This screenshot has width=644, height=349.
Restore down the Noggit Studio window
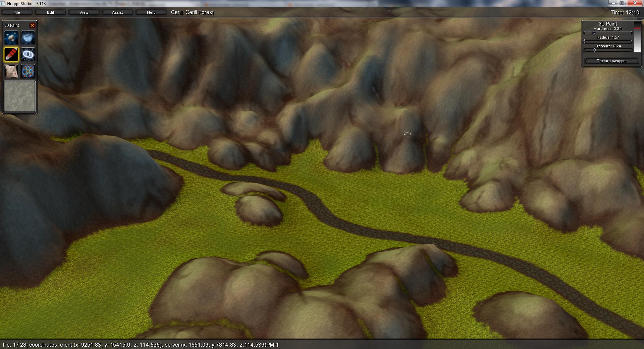tap(622, 3)
